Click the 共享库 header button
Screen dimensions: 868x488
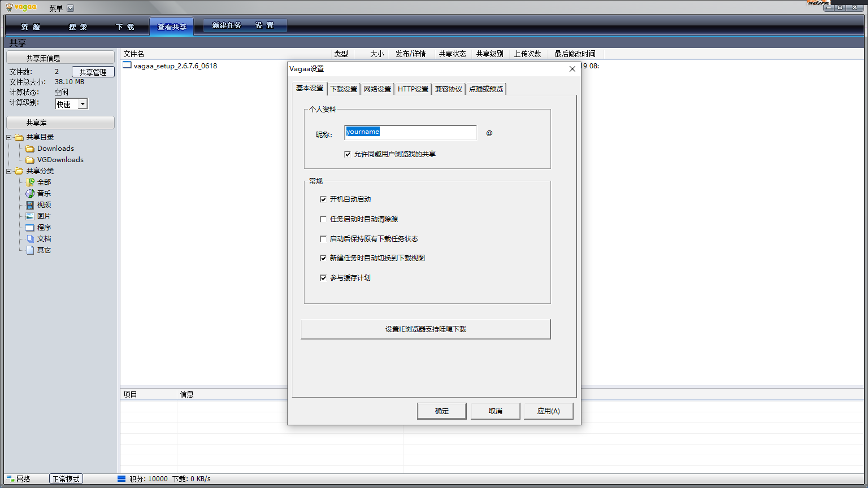60,123
